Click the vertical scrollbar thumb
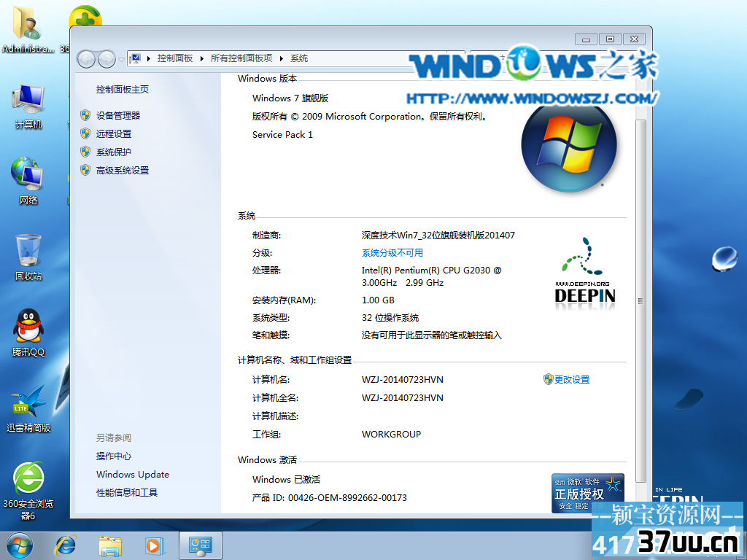The width and height of the screenshot is (747, 560). tap(640, 301)
